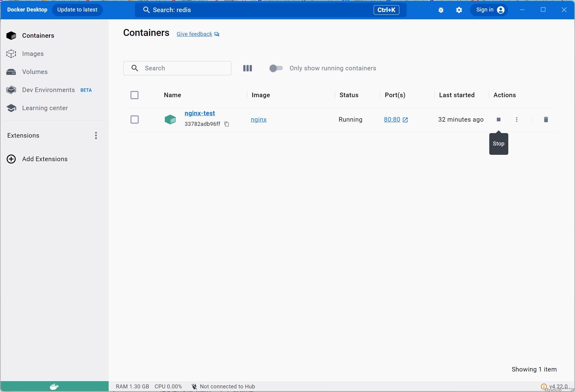Stop the nginx-test container

(x=499, y=120)
